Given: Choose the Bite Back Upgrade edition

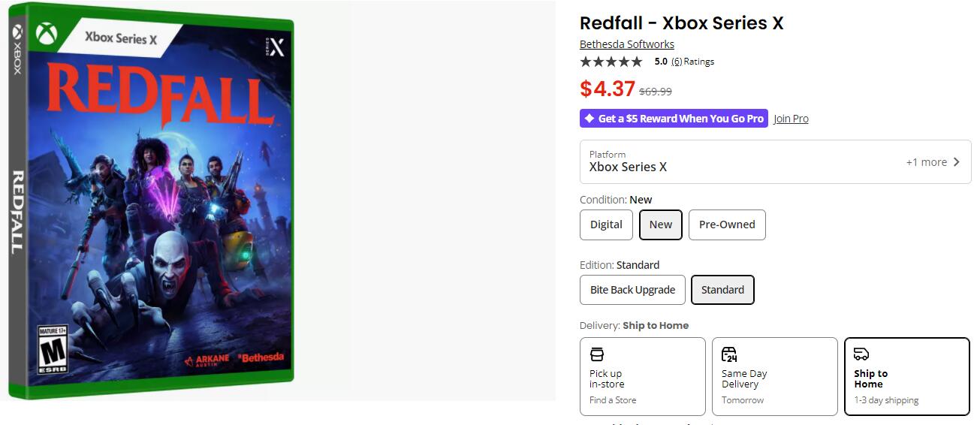Looking at the screenshot, I should point(632,290).
